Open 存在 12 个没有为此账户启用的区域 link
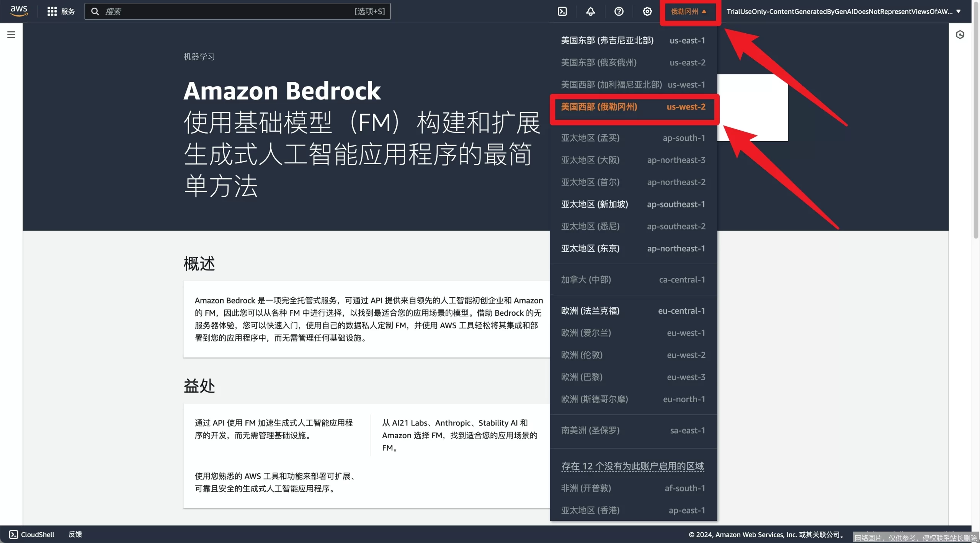 point(633,466)
